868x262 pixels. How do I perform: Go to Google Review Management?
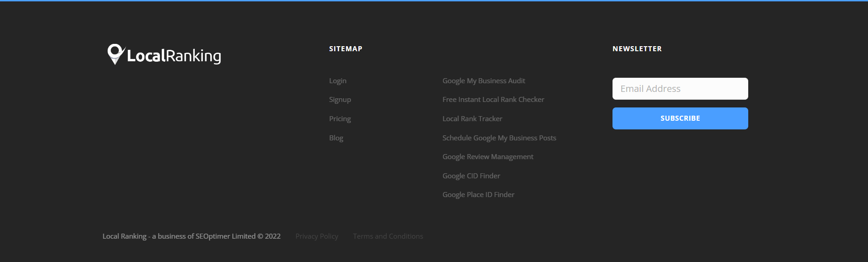pyautogui.click(x=488, y=157)
